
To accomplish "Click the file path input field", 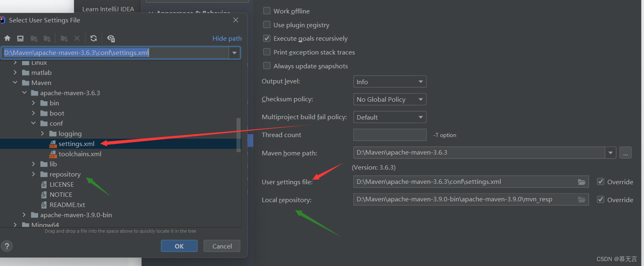I will 115,53.
